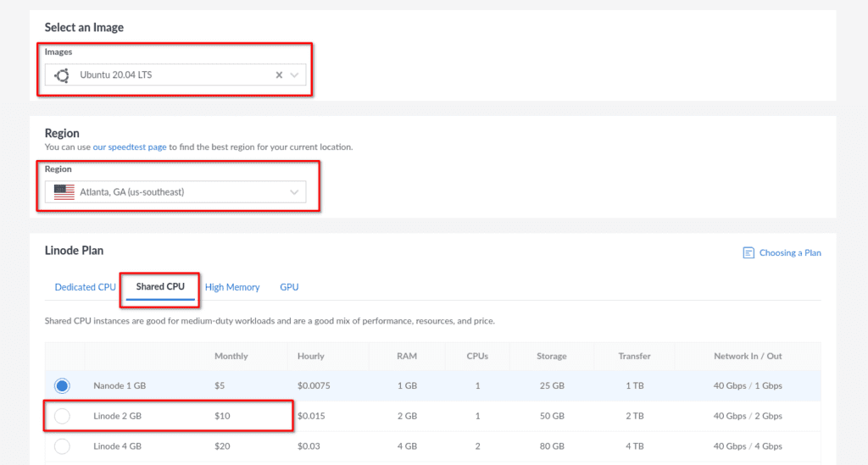Click the 2 GB RAM value
This screenshot has width=868, height=465.
pyautogui.click(x=407, y=416)
